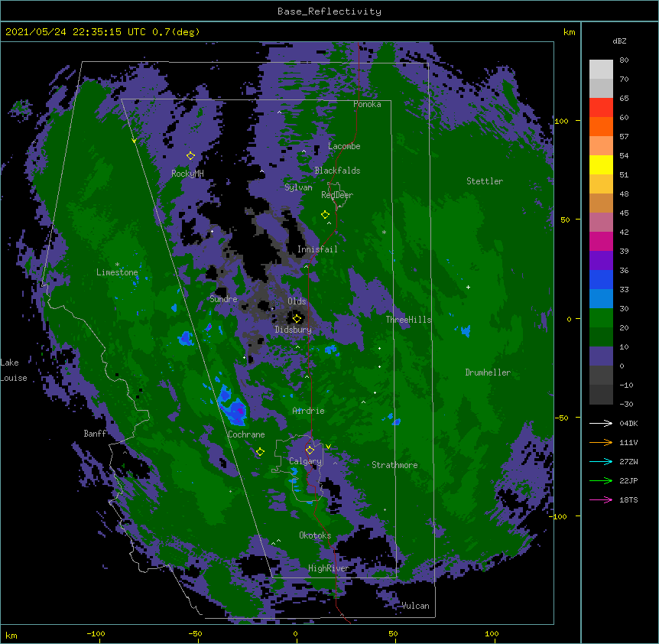This screenshot has width=659, height=644.
Task: Click the Lake Louise label
Action: tap(14, 370)
